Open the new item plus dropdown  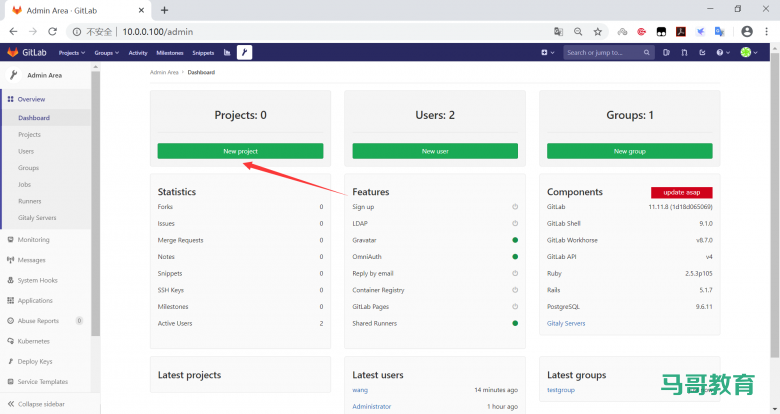pos(547,52)
